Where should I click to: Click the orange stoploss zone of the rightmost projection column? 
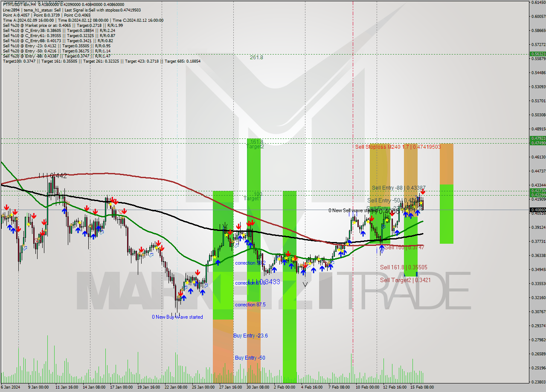click(447, 164)
